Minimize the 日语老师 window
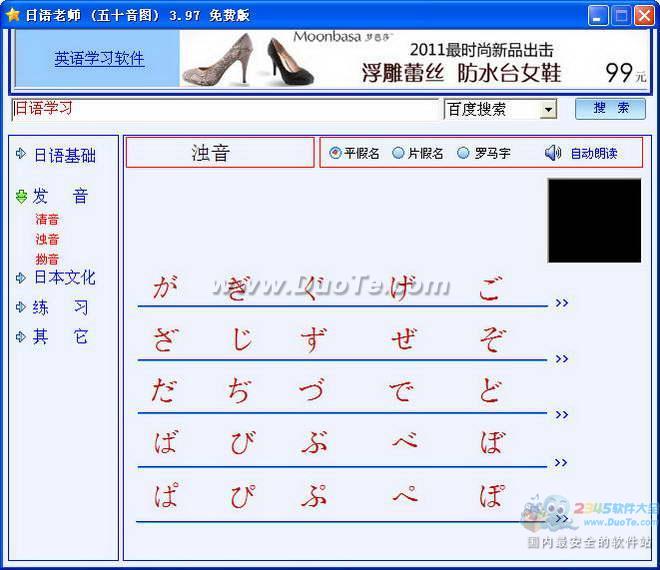 click(598, 16)
